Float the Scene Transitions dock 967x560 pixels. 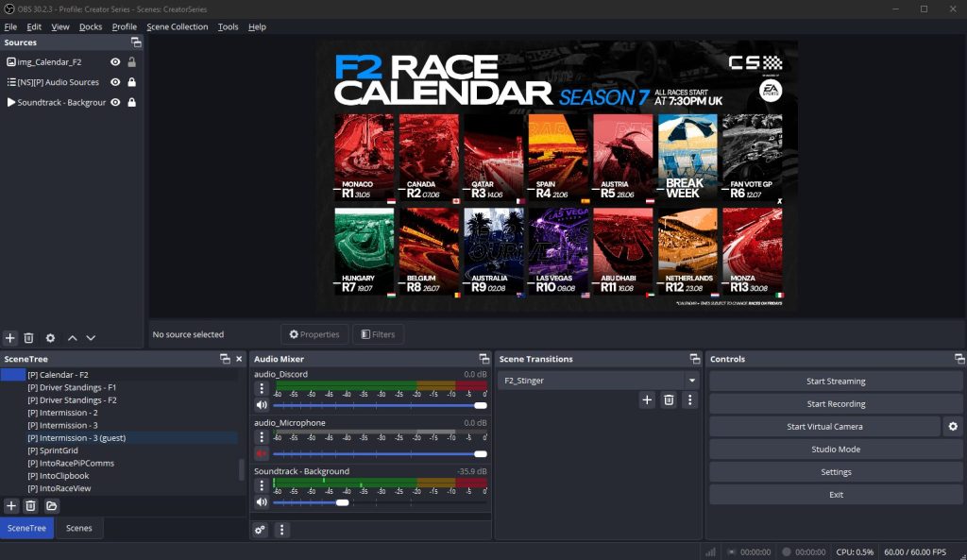[x=695, y=359]
